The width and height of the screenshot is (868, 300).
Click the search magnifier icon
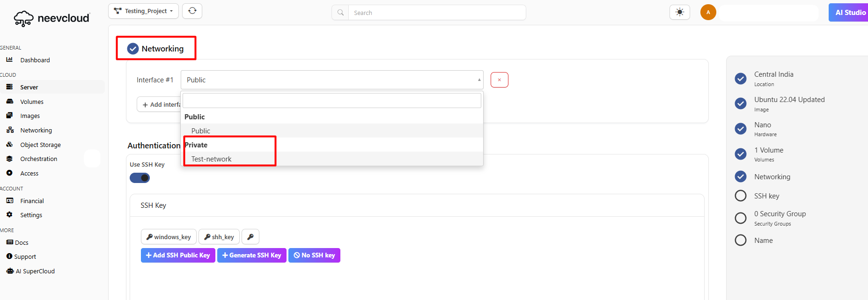340,13
